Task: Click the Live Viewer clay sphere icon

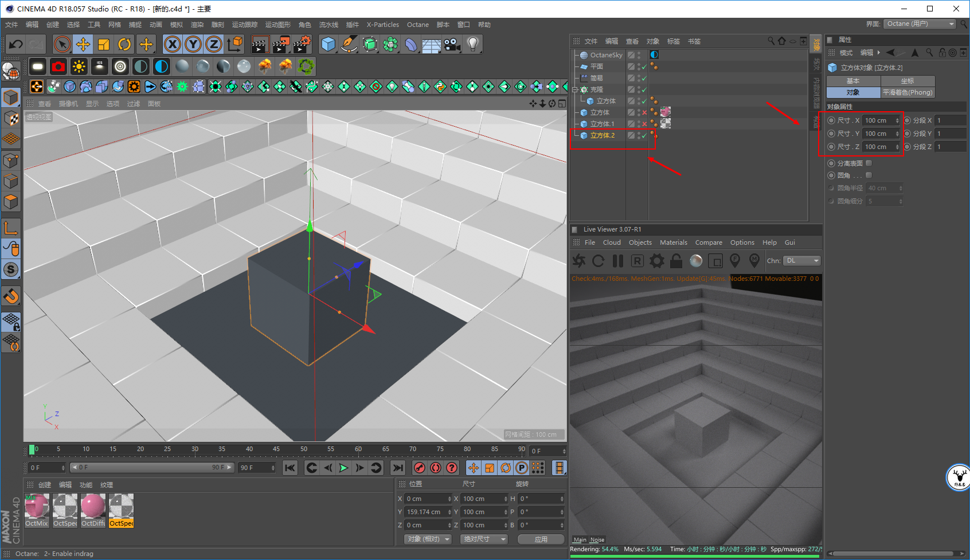Action: pyautogui.click(x=696, y=261)
